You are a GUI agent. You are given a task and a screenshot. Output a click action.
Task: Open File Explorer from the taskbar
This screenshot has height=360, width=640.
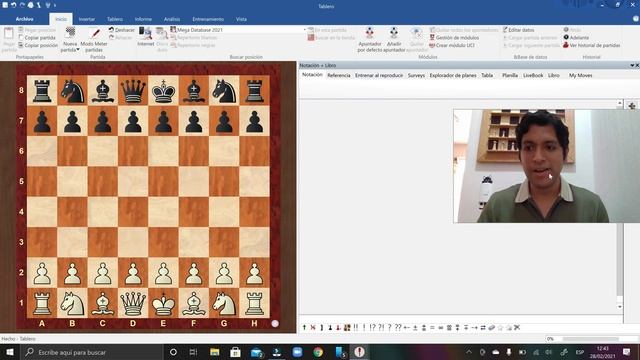(215, 352)
